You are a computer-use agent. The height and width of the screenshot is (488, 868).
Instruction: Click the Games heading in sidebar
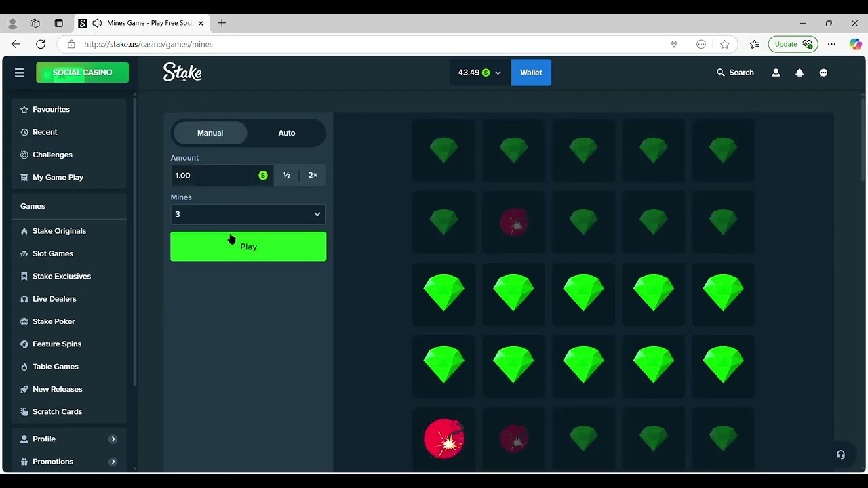pos(33,206)
